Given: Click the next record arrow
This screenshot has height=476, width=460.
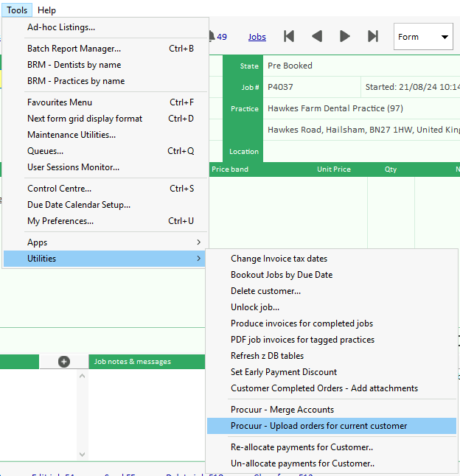Looking at the screenshot, I should pyautogui.click(x=344, y=36).
